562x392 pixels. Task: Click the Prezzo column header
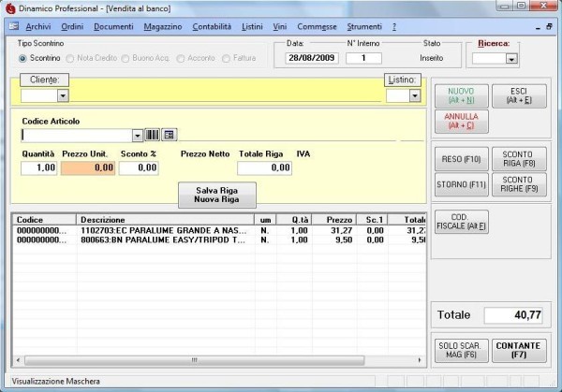(334, 220)
